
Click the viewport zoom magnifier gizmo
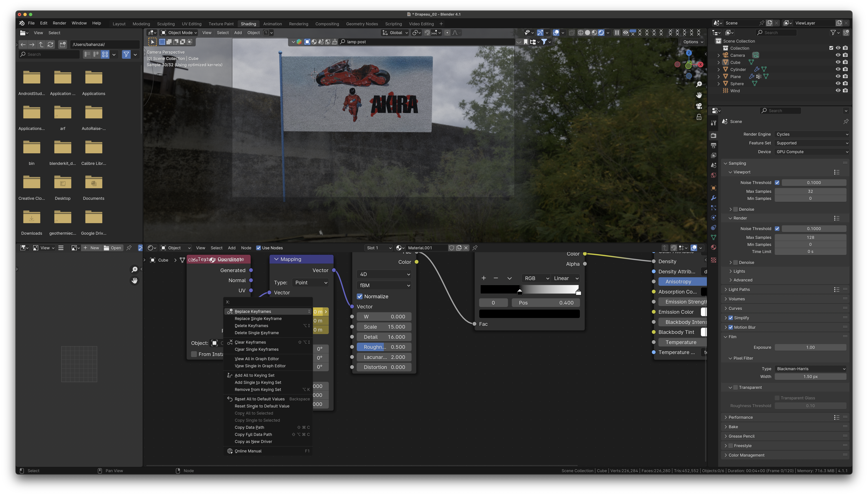[699, 84]
